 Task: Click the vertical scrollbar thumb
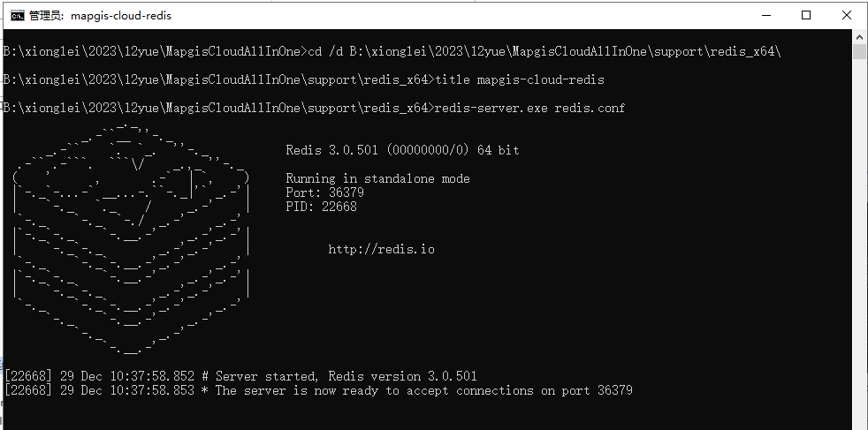(859, 52)
